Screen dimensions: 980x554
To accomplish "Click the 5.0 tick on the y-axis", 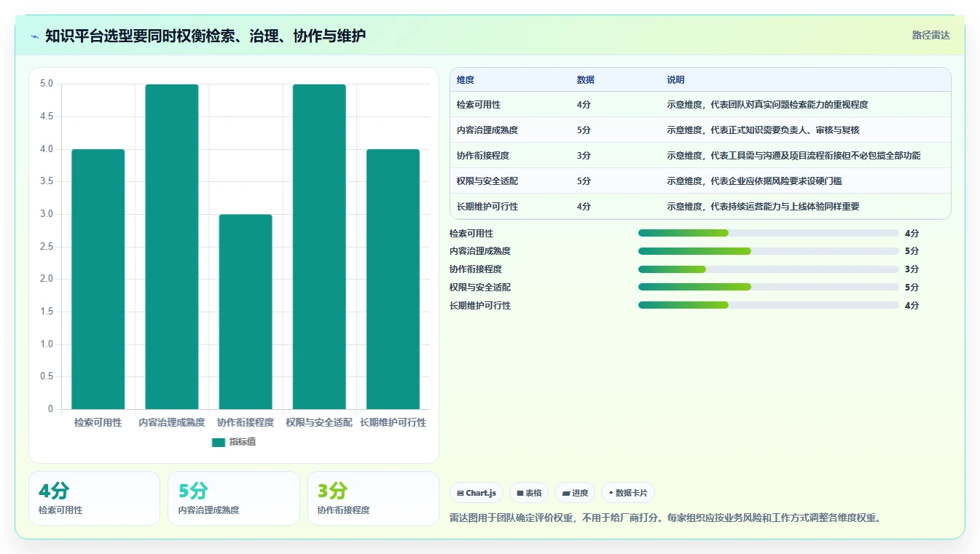I will [x=47, y=84].
